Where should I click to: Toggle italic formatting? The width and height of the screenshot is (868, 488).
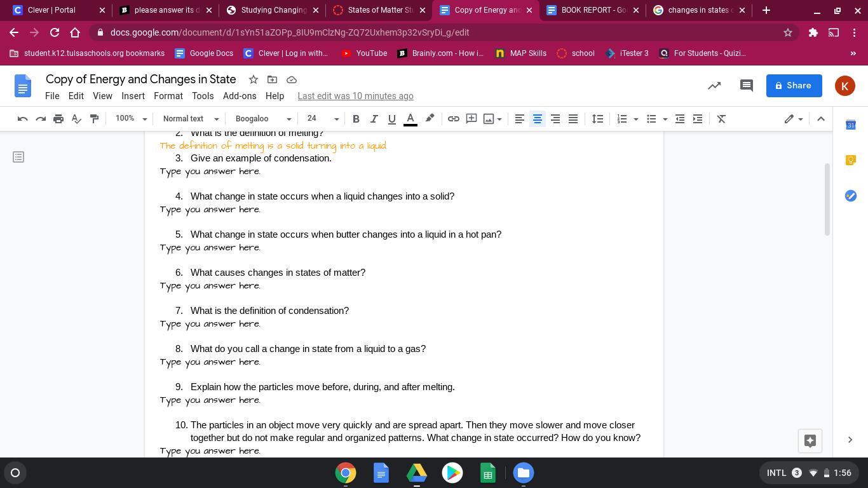[x=374, y=119]
